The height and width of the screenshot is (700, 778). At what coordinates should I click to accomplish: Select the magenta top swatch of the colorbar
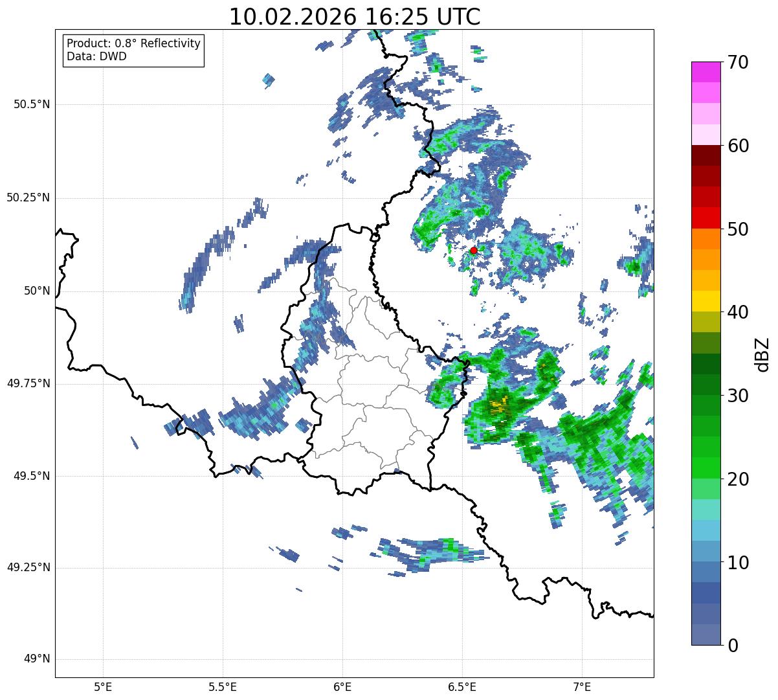706,72
